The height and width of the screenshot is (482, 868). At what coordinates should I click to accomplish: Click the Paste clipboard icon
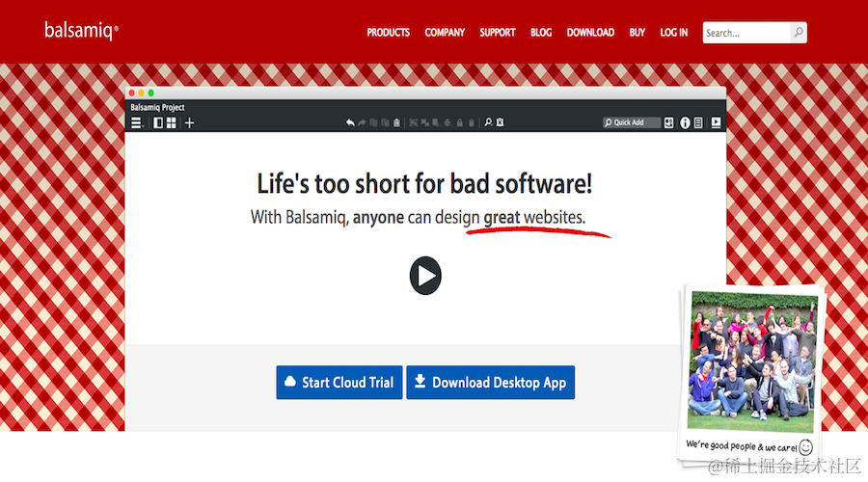click(x=397, y=122)
